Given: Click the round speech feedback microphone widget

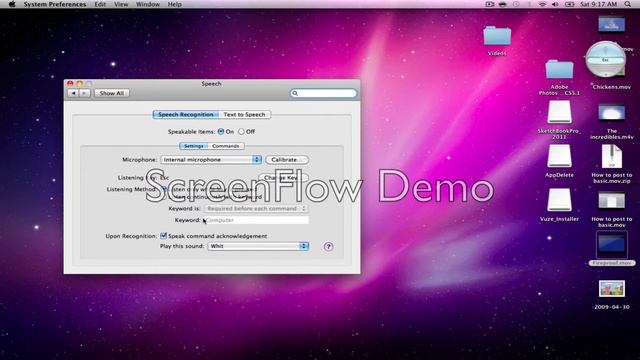Looking at the screenshot, I should [606, 60].
